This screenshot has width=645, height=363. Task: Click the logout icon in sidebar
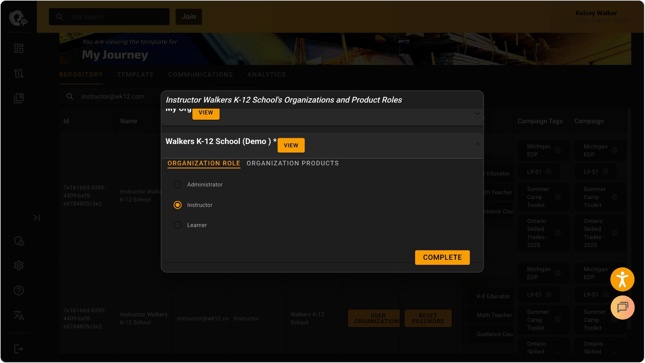point(19,349)
